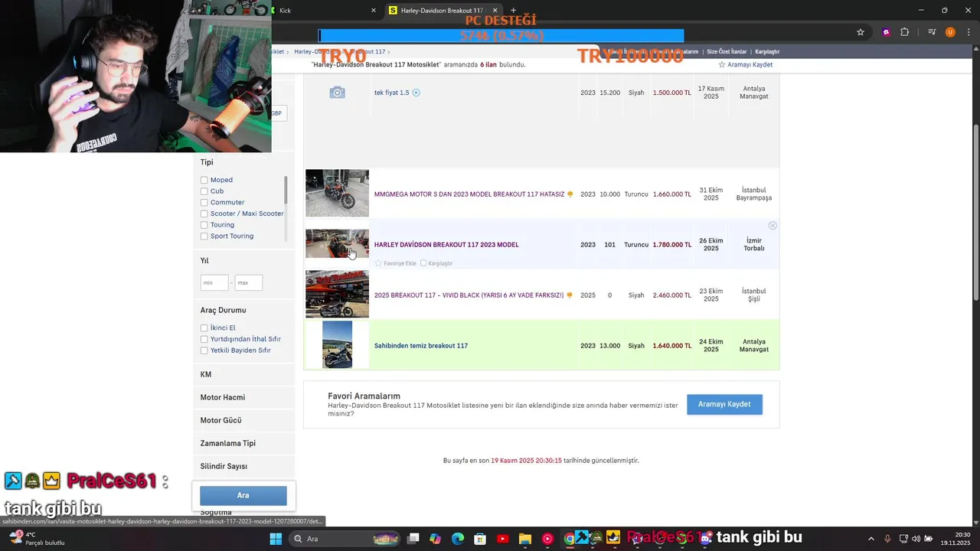The width and height of the screenshot is (980, 551).
Task: Click the page vertical scrollbar
Action: click(975, 213)
